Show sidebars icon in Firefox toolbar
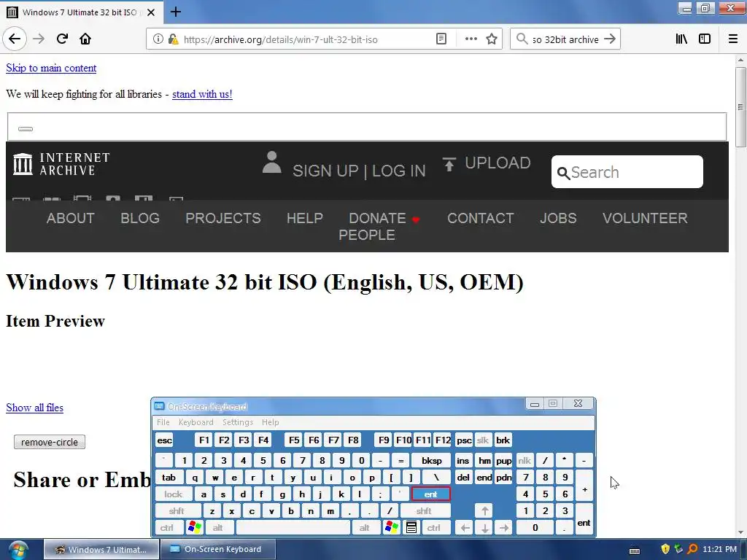 [705, 39]
